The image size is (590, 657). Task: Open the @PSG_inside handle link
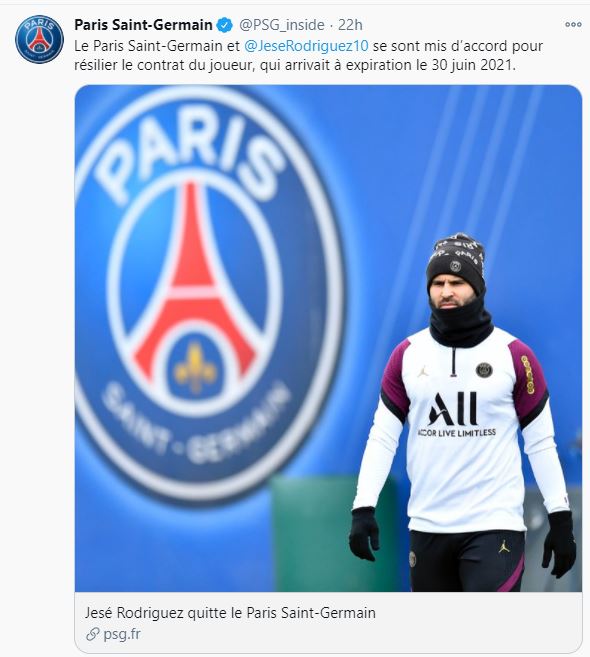(x=282, y=25)
